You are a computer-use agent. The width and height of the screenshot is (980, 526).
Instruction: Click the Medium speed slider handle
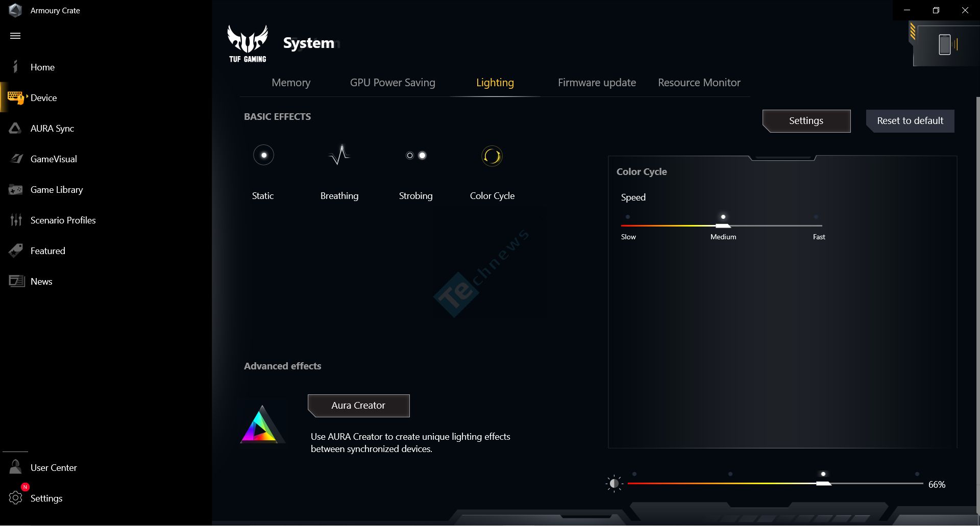723,226
